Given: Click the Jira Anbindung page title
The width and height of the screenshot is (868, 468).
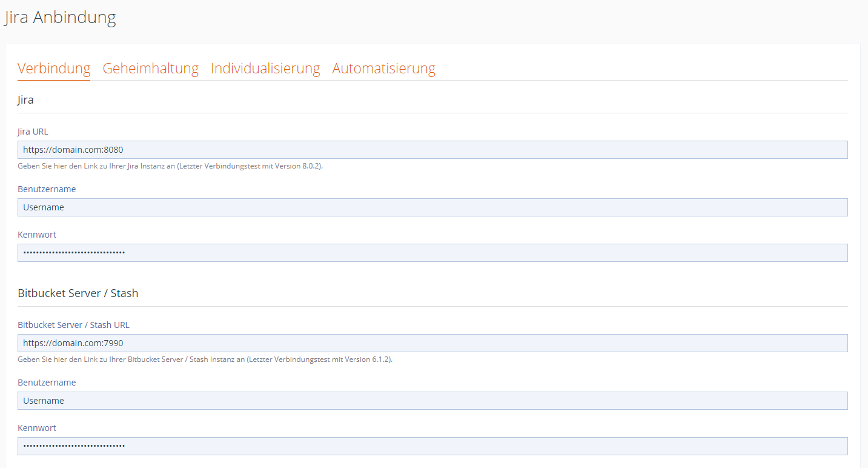Looking at the screenshot, I should [60, 17].
